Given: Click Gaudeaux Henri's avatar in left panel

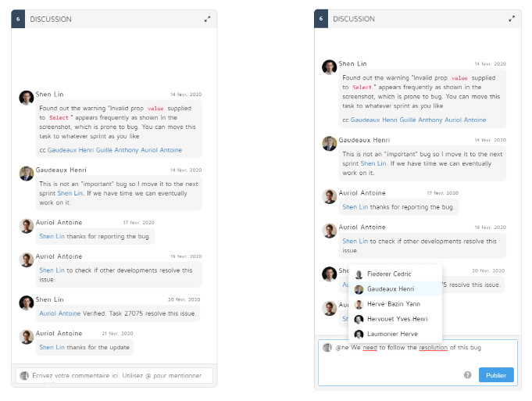Looking at the screenshot, I should point(27,174).
